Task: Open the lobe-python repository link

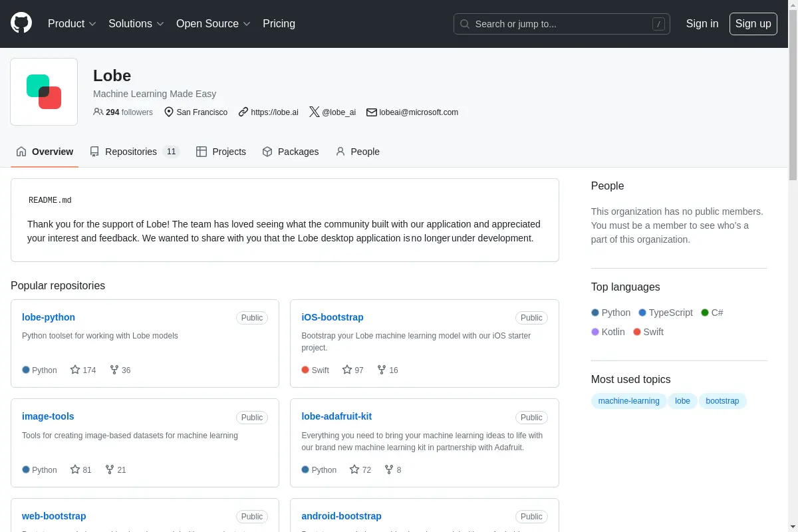Action: (x=49, y=317)
